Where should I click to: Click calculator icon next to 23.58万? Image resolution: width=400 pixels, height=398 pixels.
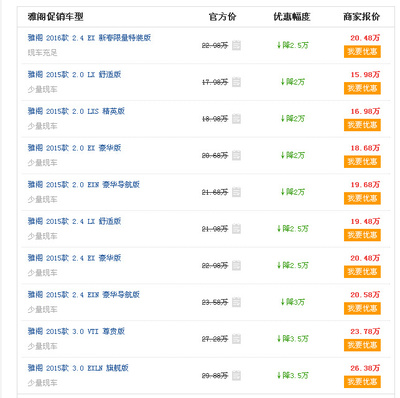tap(236, 302)
